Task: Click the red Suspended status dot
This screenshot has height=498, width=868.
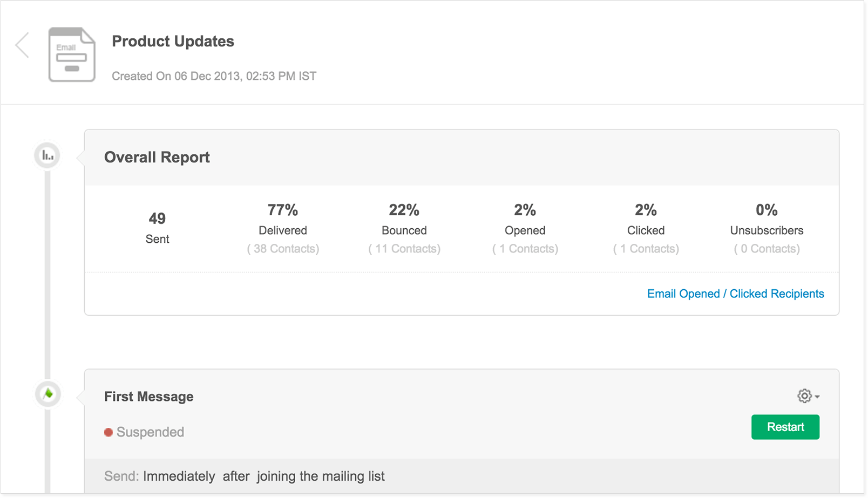Action: (x=109, y=432)
